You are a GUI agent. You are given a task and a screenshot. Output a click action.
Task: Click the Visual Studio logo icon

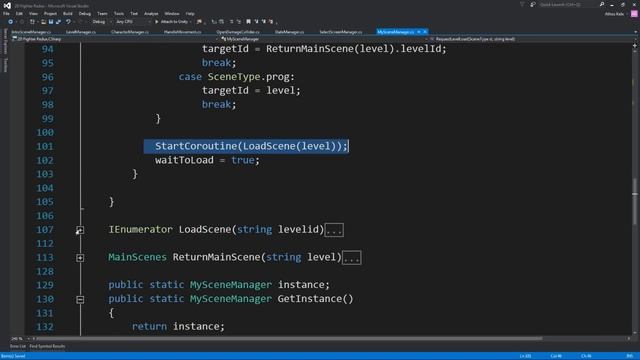(x=7, y=6)
